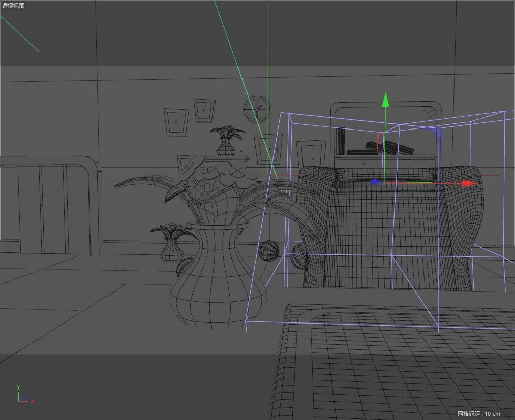This screenshot has width=515, height=420.
Task: Select the stacked books on the bookshelf
Action: [381, 148]
